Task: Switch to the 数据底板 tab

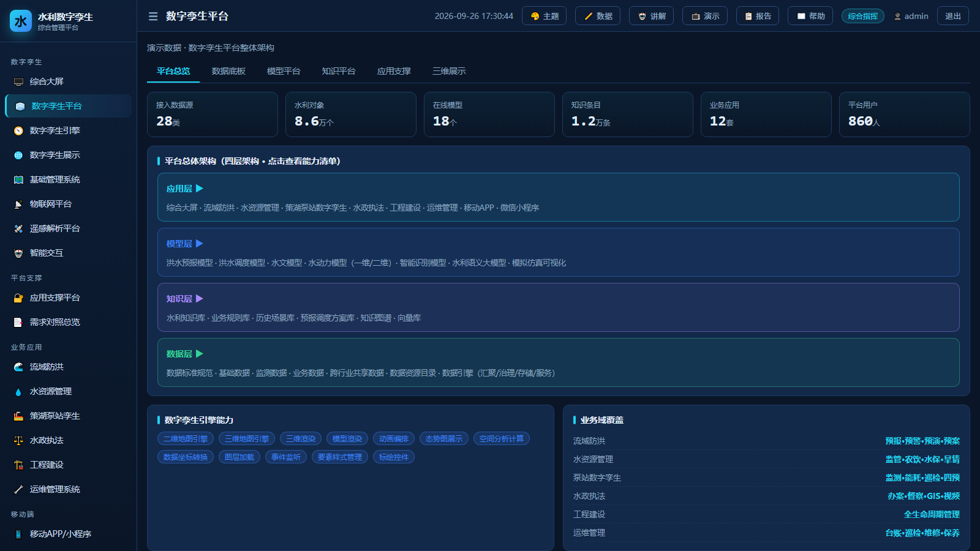Action: click(228, 71)
